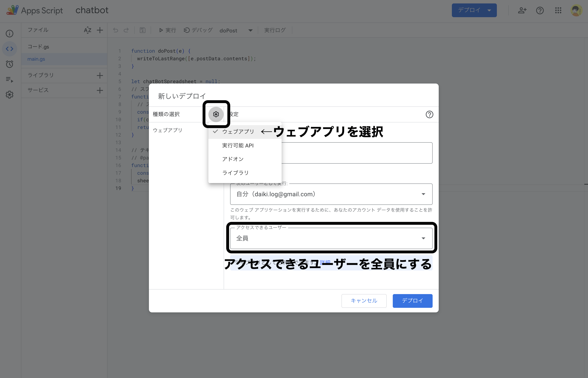The height and width of the screenshot is (378, 588).
Task: Click the deploy type gear icon
Action: point(216,114)
